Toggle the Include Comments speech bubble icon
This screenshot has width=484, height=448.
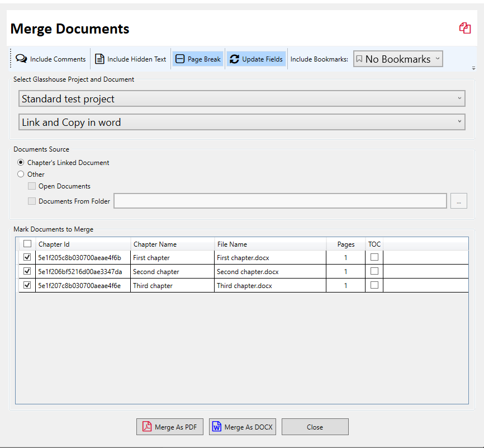(21, 59)
